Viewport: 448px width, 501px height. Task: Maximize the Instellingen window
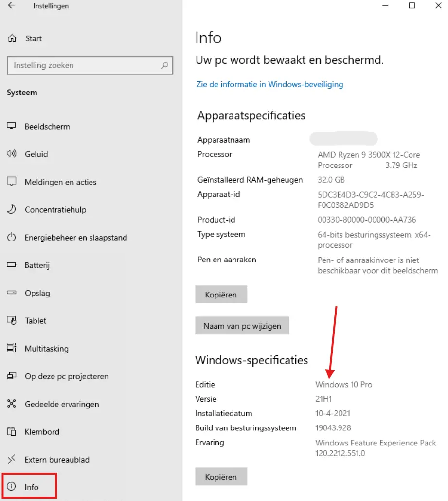[412, 5]
